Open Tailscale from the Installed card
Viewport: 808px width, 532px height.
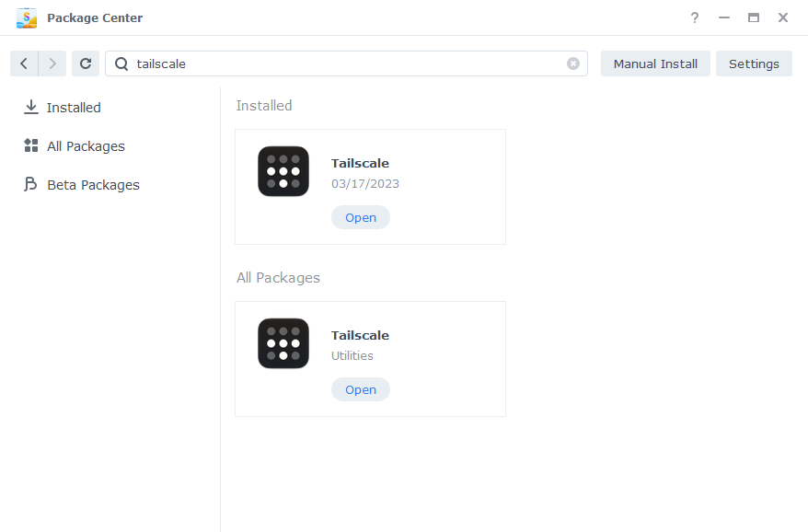pyautogui.click(x=361, y=217)
